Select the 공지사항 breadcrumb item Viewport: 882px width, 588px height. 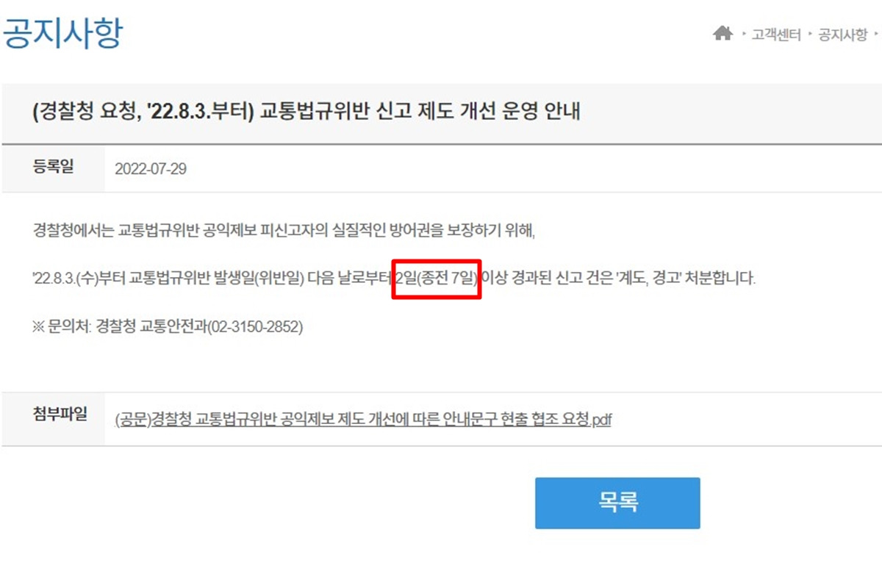(843, 35)
